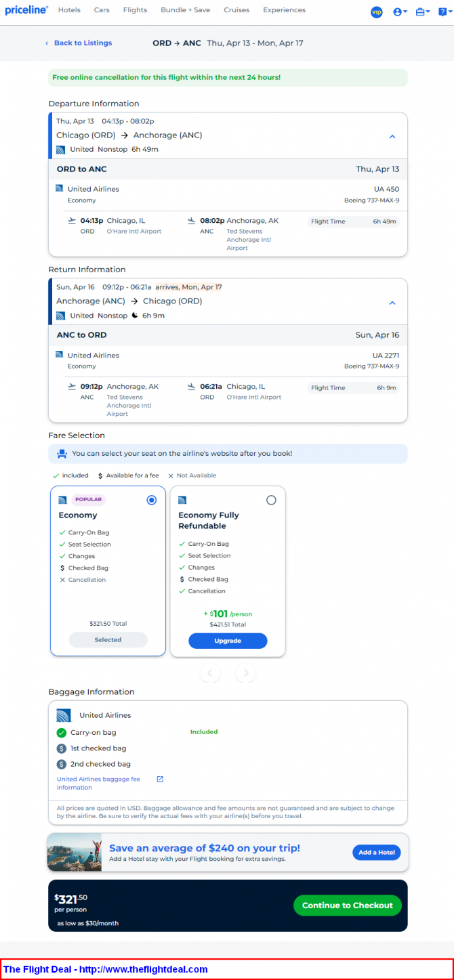This screenshot has height=980, width=454.
Task: Click the ORD → ANC route header
Action: coord(177,43)
